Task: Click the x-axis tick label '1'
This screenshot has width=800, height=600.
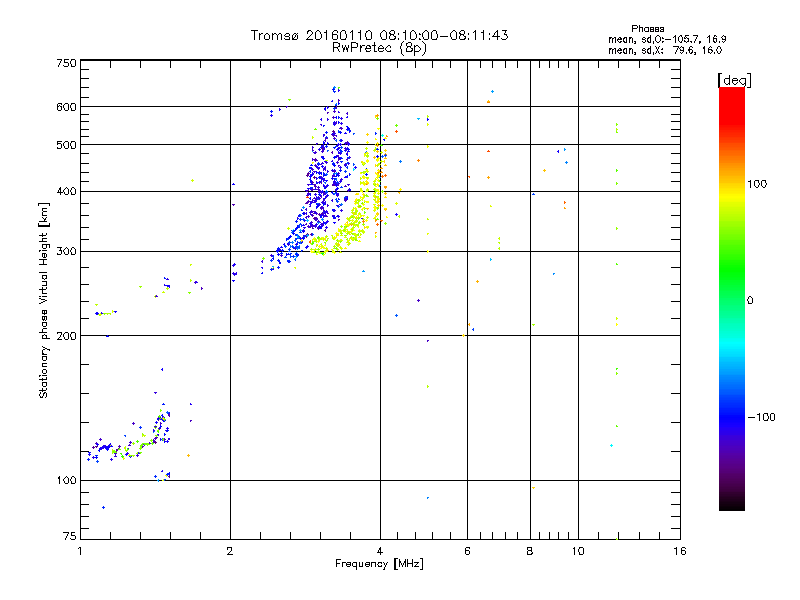Action: click(80, 551)
